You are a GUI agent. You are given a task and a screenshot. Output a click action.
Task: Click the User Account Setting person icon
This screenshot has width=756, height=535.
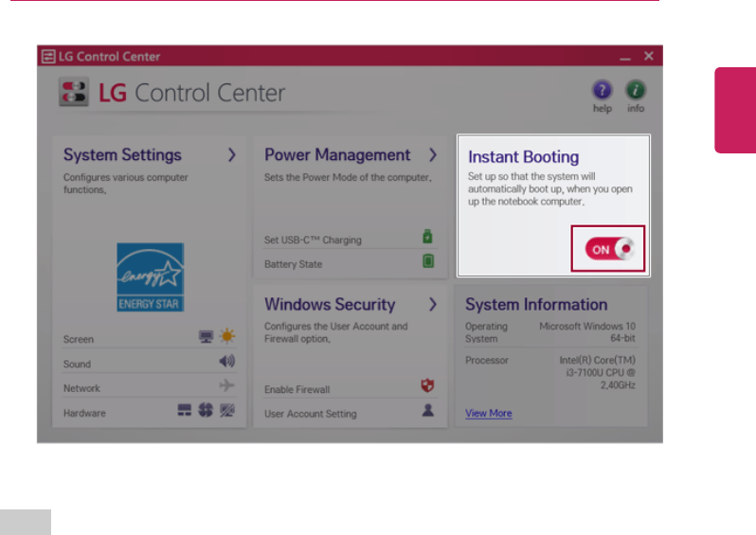[x=428, y=410]
